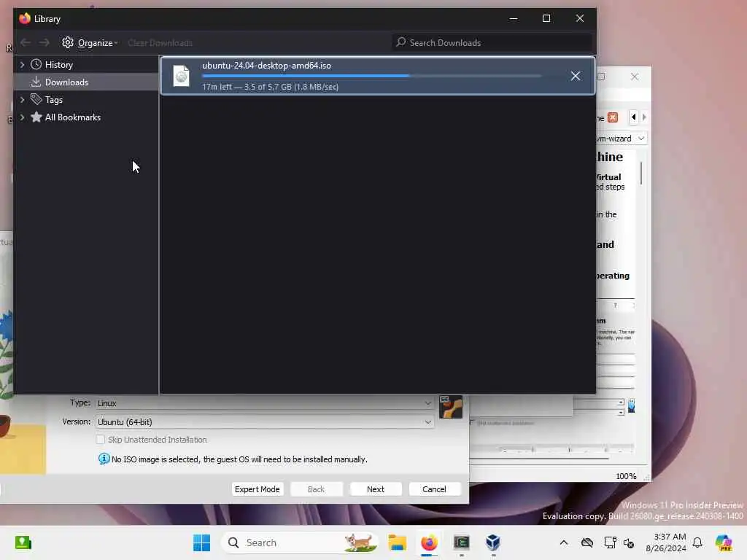
Task: Click the notification bell icon
Action: pos(697,542)
